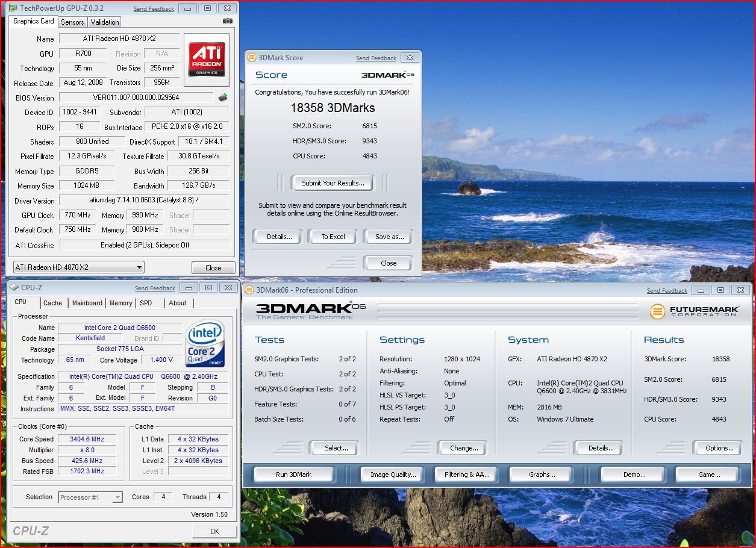Click the 3DMark Score window orange icon
Image resolution: width=756 pixels, height=548 pixels.
(x=252, y=58)
